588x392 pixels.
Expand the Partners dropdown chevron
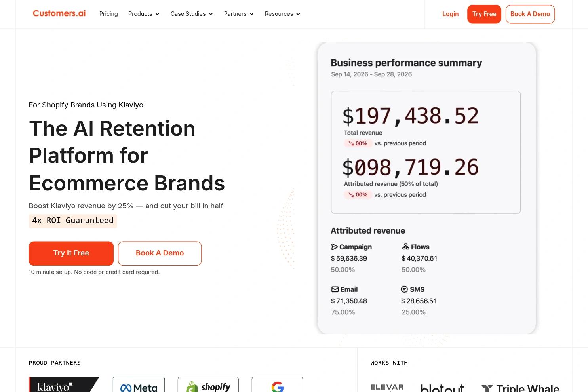[x=251, y=14]
